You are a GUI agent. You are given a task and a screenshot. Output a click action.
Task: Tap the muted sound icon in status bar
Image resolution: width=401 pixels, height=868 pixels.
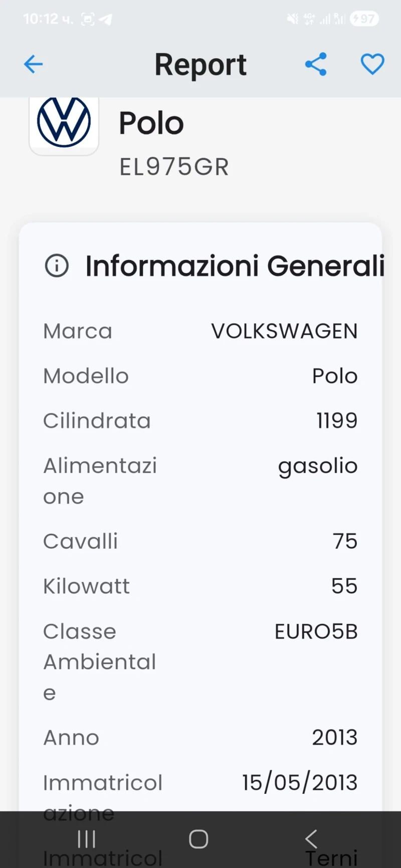tap(292, 19)
